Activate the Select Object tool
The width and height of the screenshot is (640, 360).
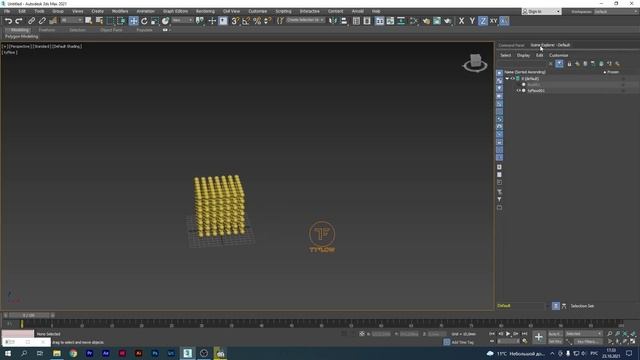coord(89,21)
